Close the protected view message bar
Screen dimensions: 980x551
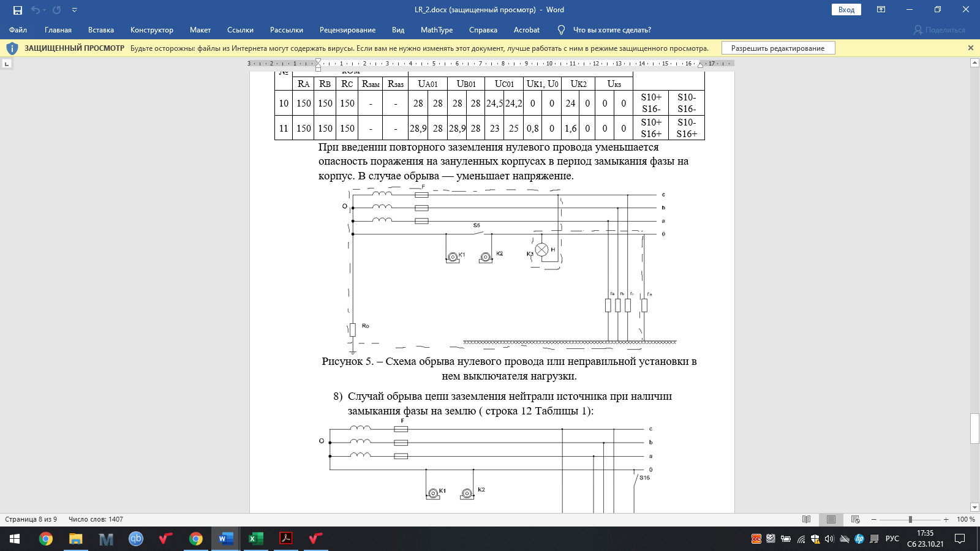970,48
